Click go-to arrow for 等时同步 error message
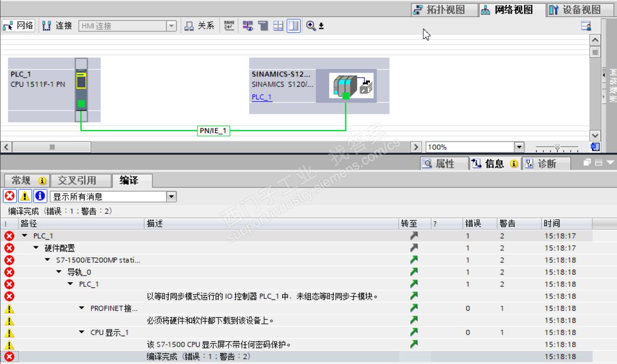This screenshot has width=617, height=364. click(x=414, y=296)
